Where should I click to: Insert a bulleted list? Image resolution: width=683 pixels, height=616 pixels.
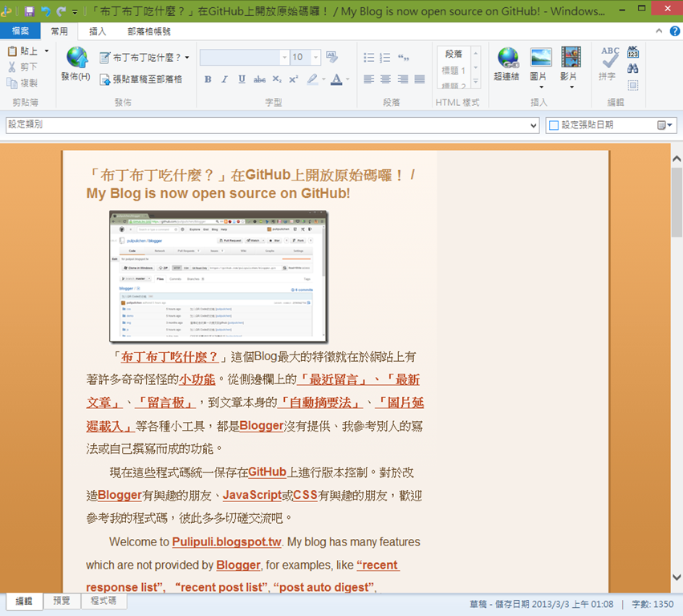[368, 58]
